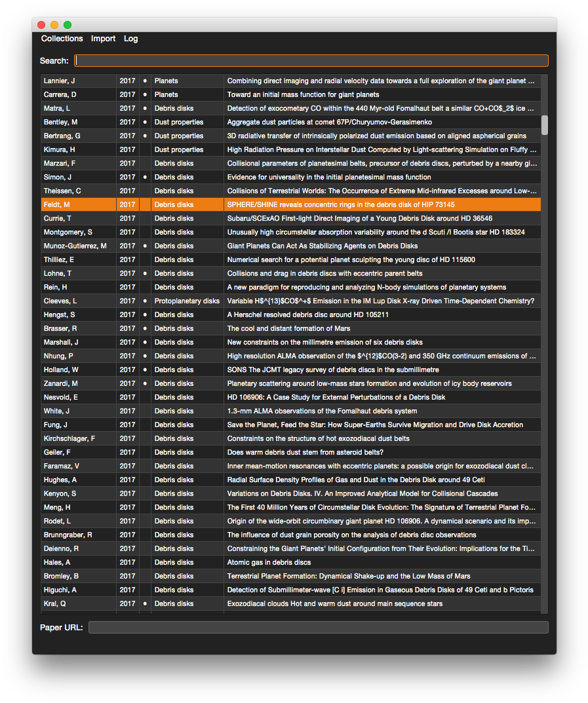The width and height of the screenshot is (588, 703).
Task: Open the Collections menu
Action: (62, 39)
